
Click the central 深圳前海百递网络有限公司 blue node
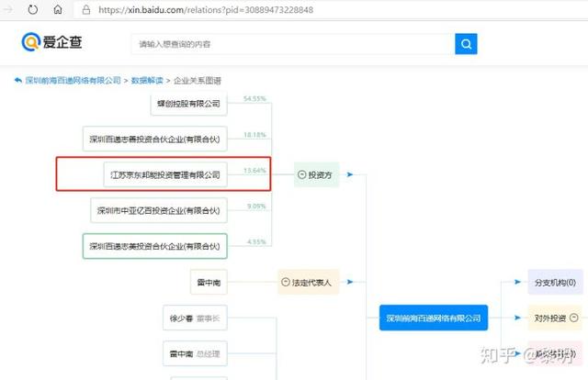pyautogui.click(x=434, y=318)
